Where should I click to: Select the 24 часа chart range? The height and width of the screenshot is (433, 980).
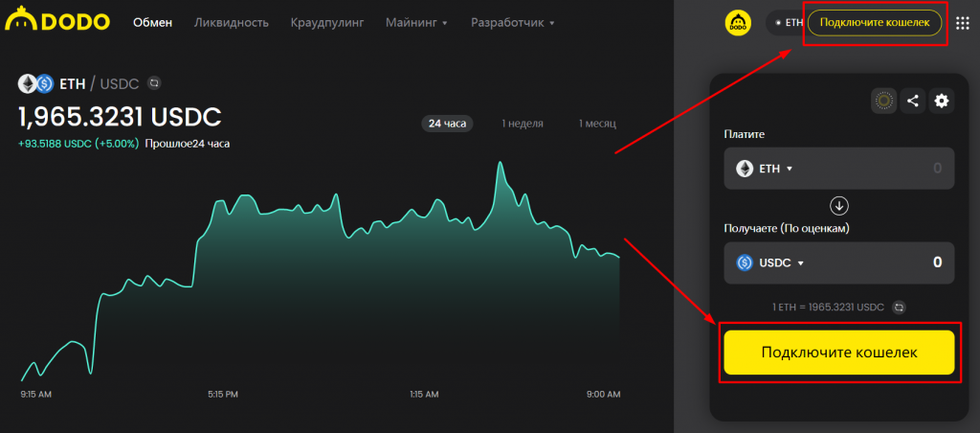pyautogui.click(x=448, y=124)
